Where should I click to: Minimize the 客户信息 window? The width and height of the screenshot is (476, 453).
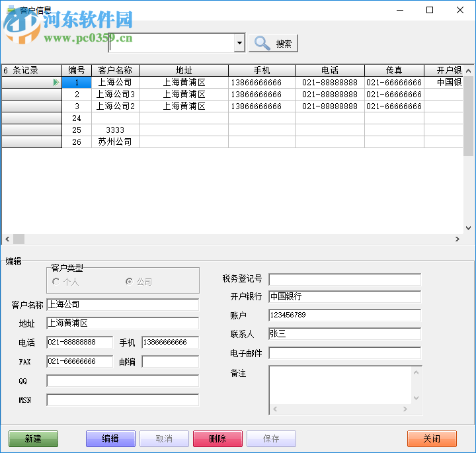pos(400,11)
